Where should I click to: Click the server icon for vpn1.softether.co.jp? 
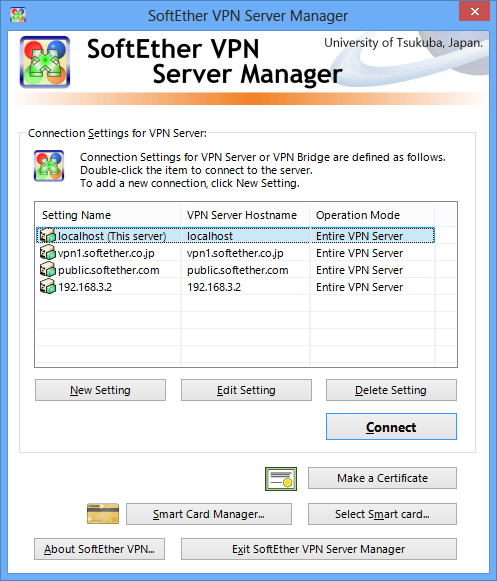pos(47,253)
